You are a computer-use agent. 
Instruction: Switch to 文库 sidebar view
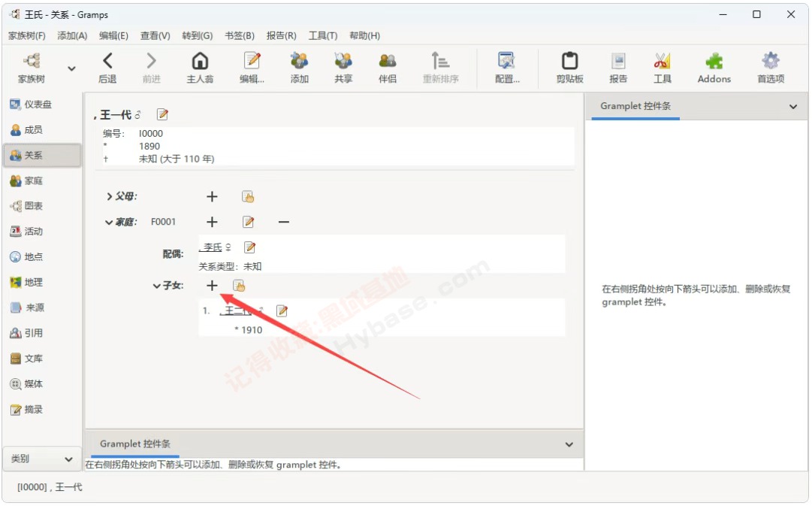(x=42, y=359)
